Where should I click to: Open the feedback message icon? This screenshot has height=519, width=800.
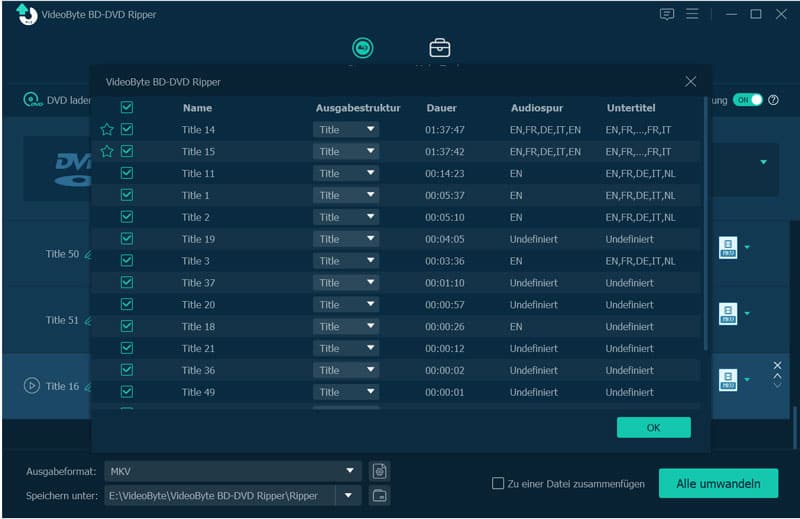pyautogui.click(x=666, y=14)
